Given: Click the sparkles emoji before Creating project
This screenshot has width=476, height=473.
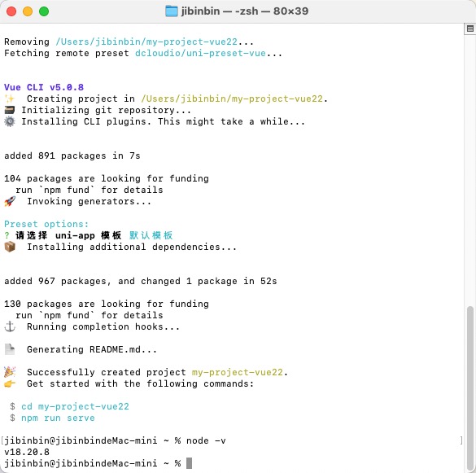Looking at the screenshot, I should click(x=10, y=99).
